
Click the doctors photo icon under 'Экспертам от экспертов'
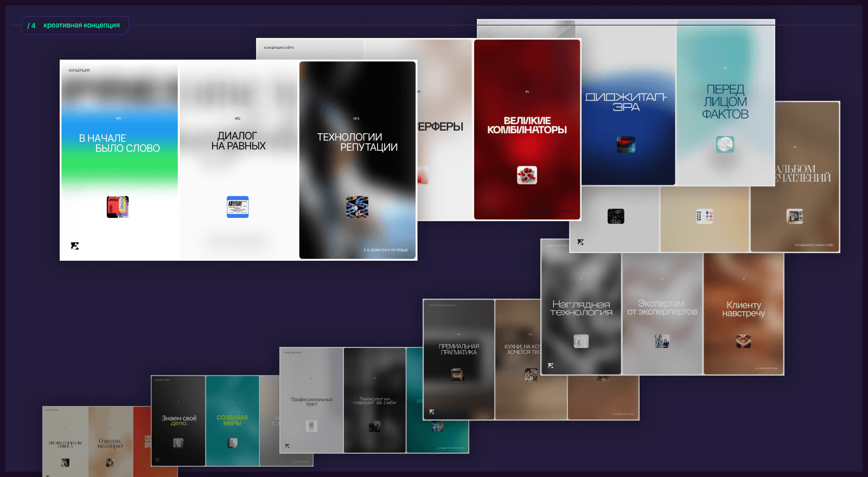click(662, 341)
